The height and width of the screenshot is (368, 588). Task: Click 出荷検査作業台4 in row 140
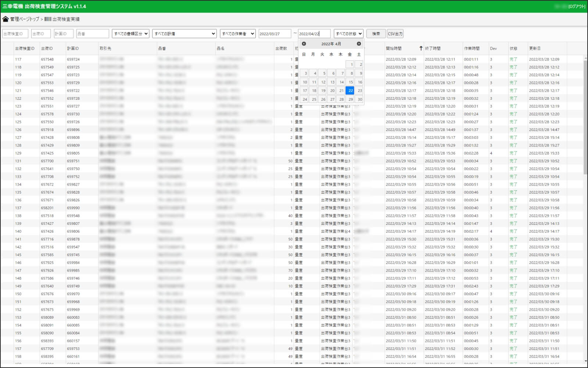pos(336,231)
